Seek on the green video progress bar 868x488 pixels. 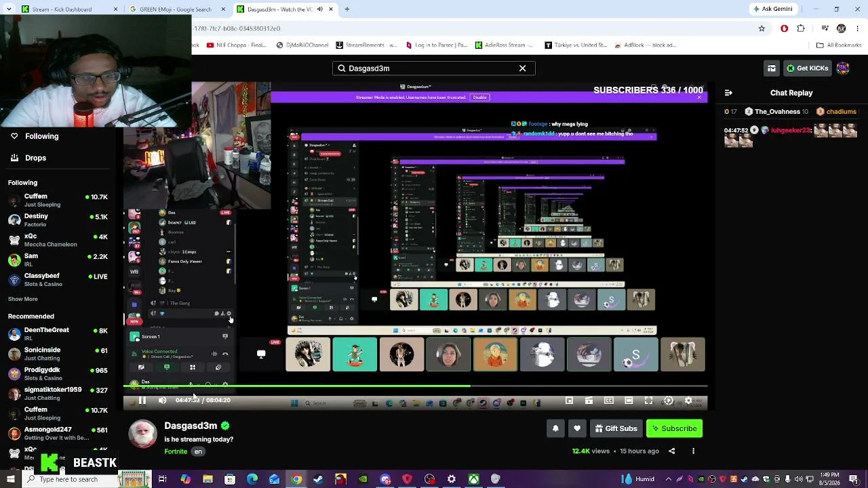(415, 386)
